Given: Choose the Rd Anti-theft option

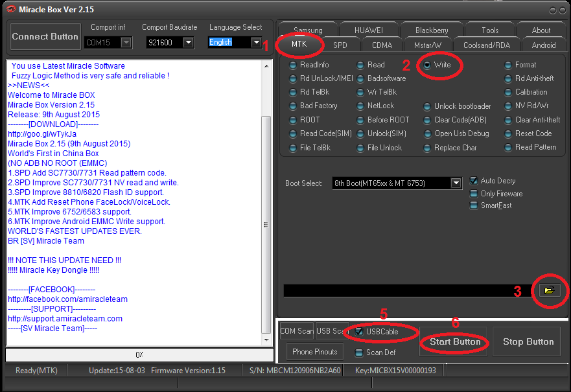Looking at the screenshot, I should [529, 78].
